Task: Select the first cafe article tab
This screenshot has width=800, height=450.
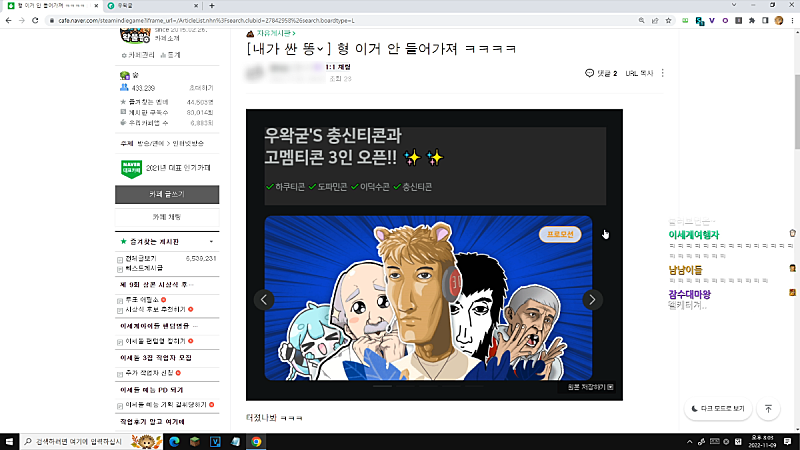Action: pyautogui.click(x=52, y=6)
